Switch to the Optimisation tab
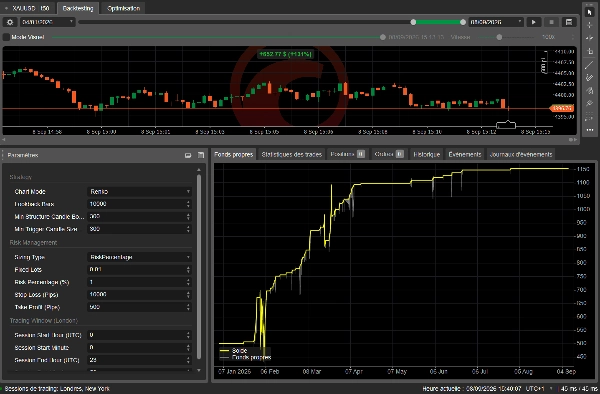Image resolution: width=600 pixels, height=394 pixels. (124, 8)
